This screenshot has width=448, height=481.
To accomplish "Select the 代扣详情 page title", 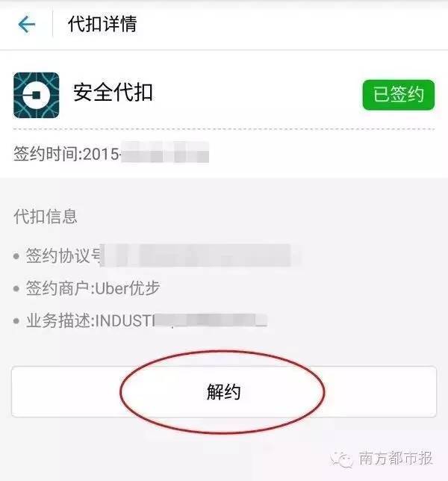I will [x=102, y=24].
